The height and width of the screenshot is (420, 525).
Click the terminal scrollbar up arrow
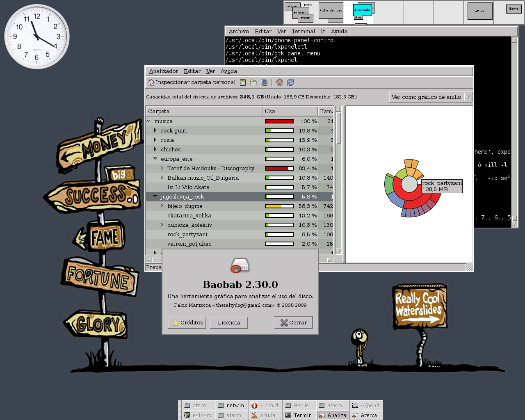515,40
